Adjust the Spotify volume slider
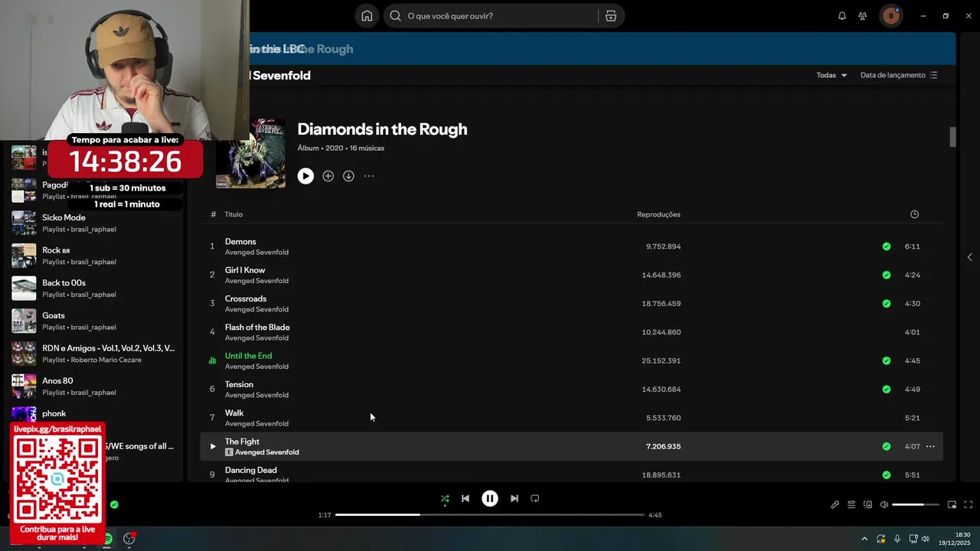This screenshot has width=980, height=551. (916, 505)
